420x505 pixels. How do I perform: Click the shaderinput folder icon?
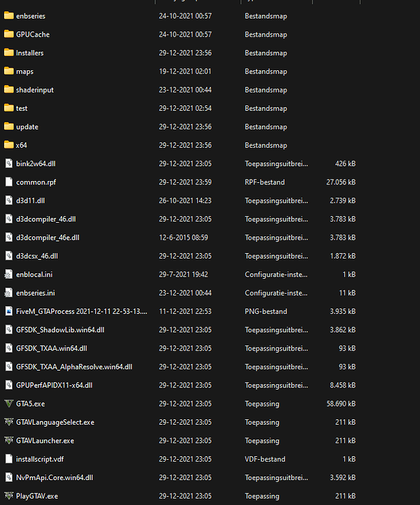point(9,89)
